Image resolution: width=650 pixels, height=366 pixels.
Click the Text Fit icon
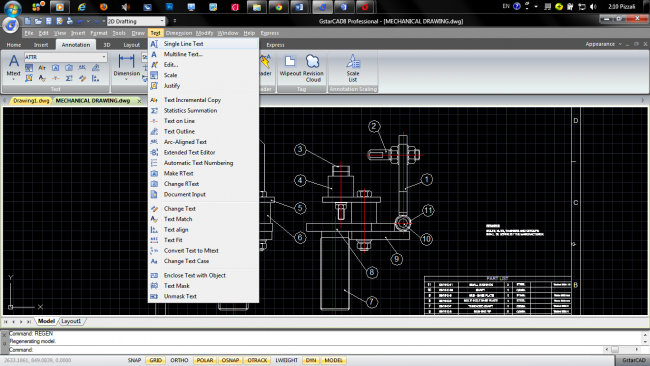[154, 240]
